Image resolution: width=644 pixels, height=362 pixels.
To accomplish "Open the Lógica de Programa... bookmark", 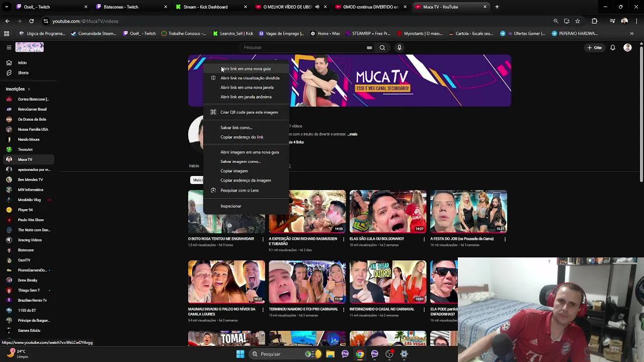I will (x=42, y=34).
